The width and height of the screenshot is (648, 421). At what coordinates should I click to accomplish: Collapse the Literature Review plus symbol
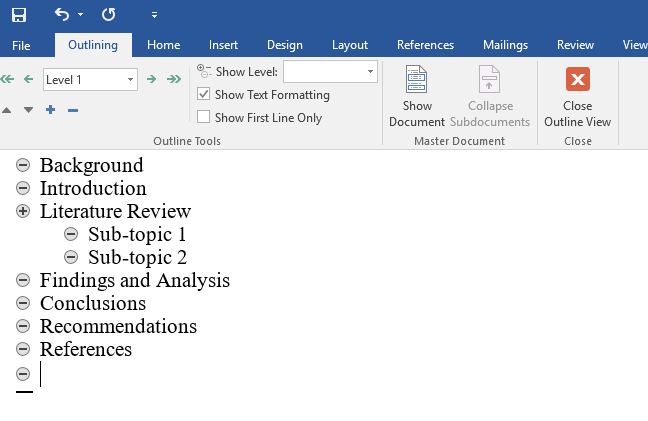(x=23, y=211)
